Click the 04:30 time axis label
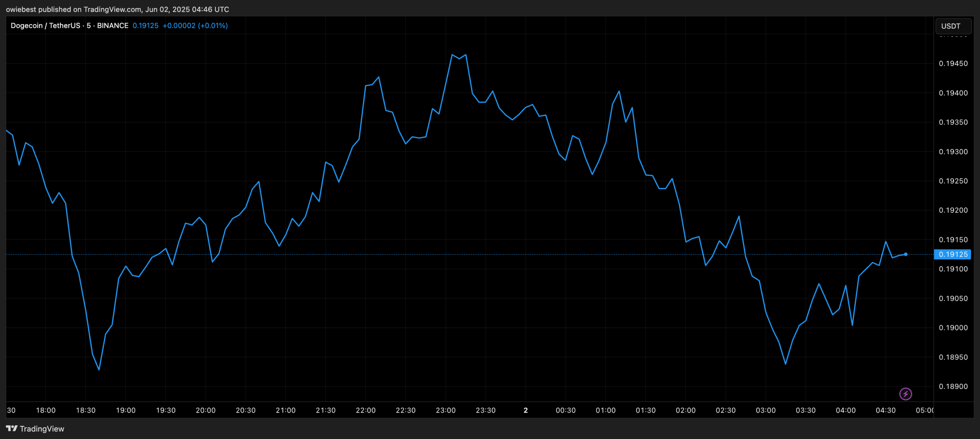The width and height of the screenshot is (980, 439). click(x=885, y=410)
